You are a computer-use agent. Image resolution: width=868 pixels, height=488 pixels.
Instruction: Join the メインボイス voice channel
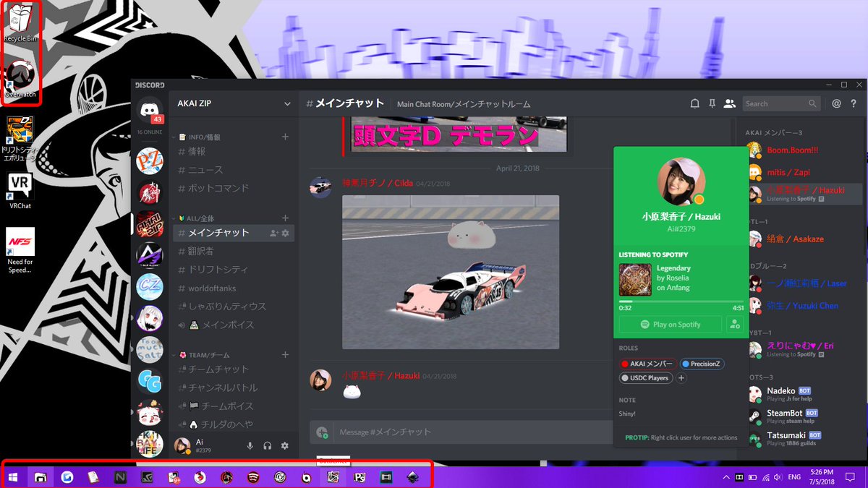click(234, 325)
